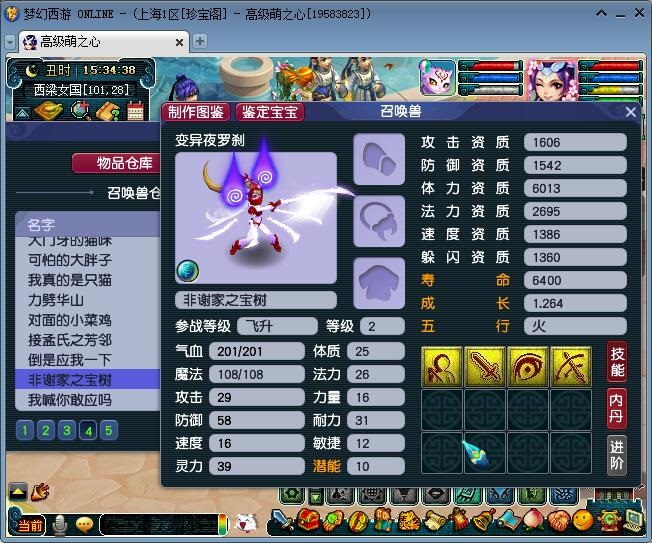The width and height of the screenshot is (652, 543).
Task: Open the red treasure chest inventory icon
Action: click(308, 521)
